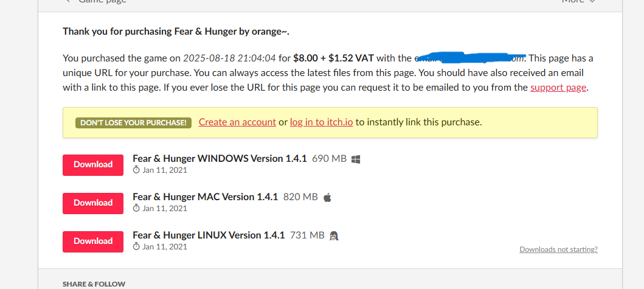Open the log in to itch.io link

coord(322,122)
